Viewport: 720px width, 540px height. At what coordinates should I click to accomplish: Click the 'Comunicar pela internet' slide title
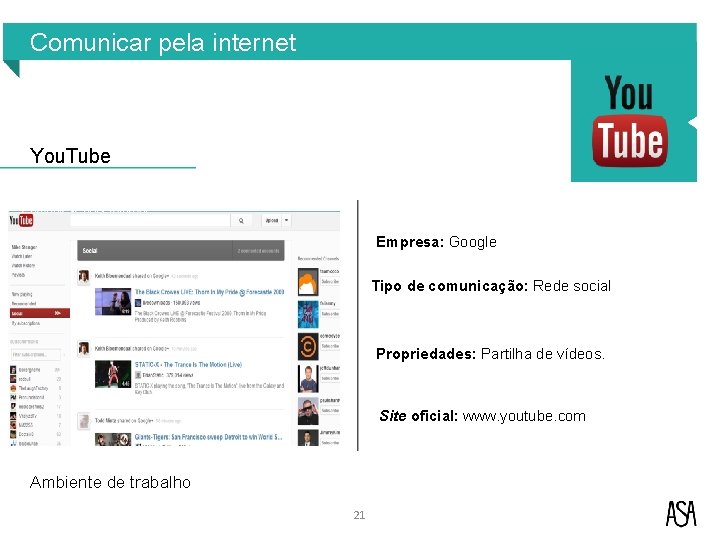(163, 43)
